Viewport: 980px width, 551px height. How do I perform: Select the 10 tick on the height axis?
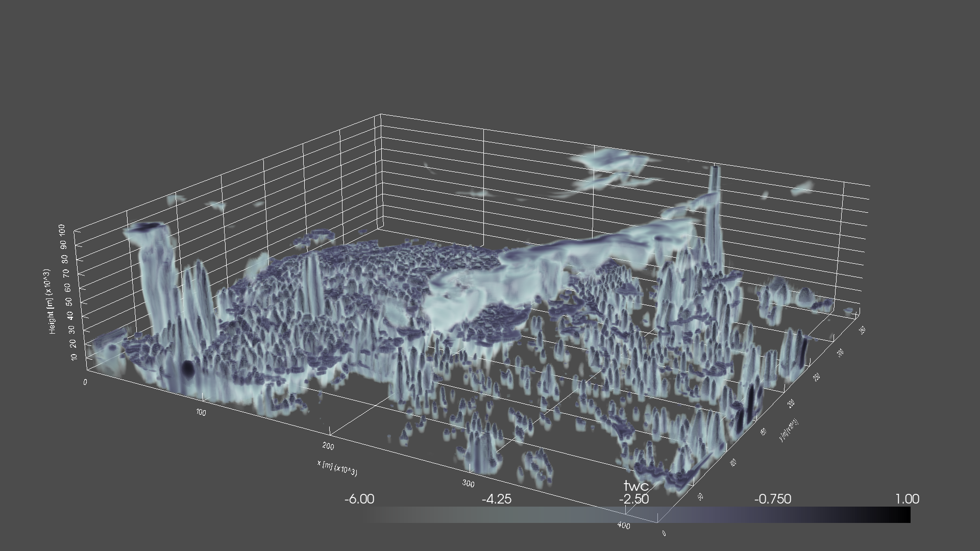74,357
